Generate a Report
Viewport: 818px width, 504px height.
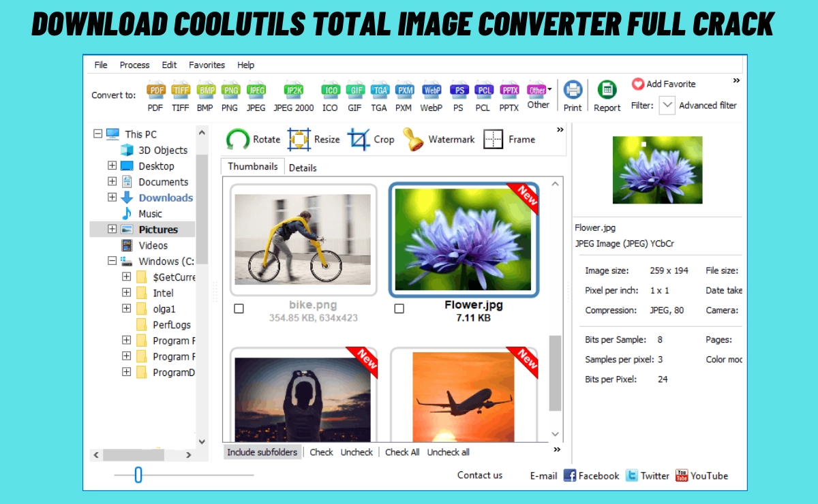click(607, 96)
